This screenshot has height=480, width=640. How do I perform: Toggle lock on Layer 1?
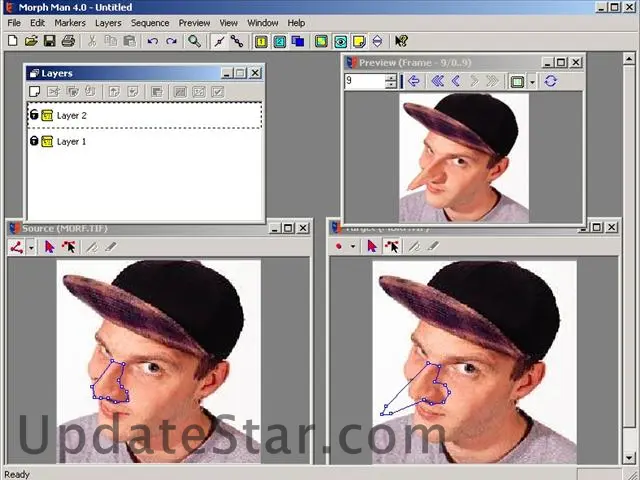(x=34, y=141)
